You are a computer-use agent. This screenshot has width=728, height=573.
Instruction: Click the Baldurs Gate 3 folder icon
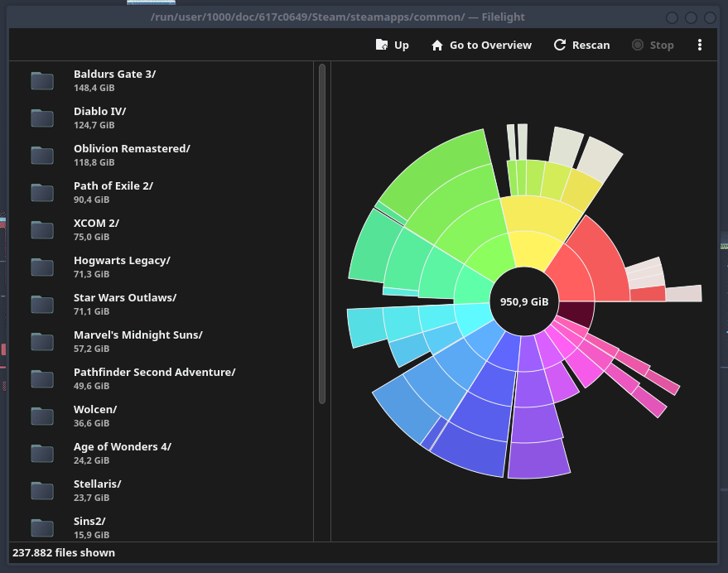click(42, 80)
